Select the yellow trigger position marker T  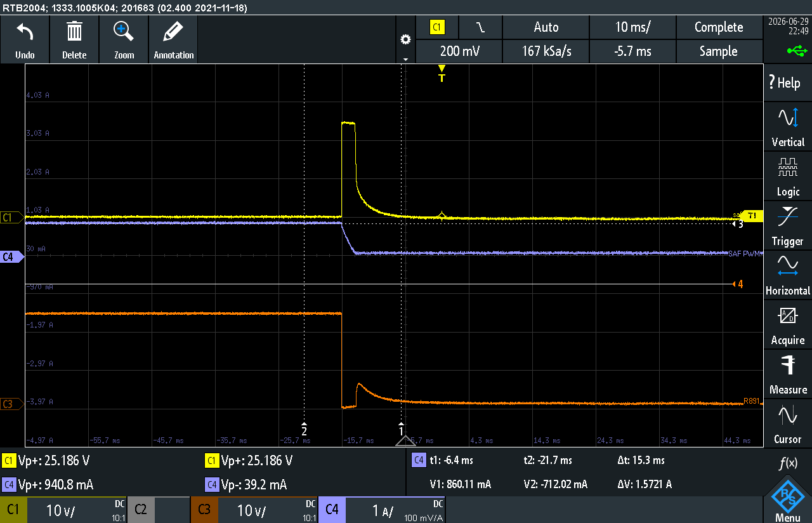click(442, 74)
